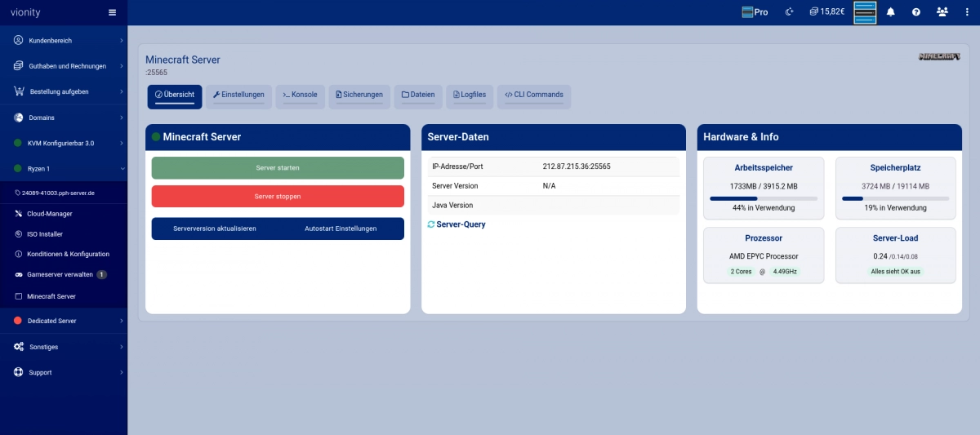
Task: Expand Dedicated Server chevron
Action: (121, 321)
